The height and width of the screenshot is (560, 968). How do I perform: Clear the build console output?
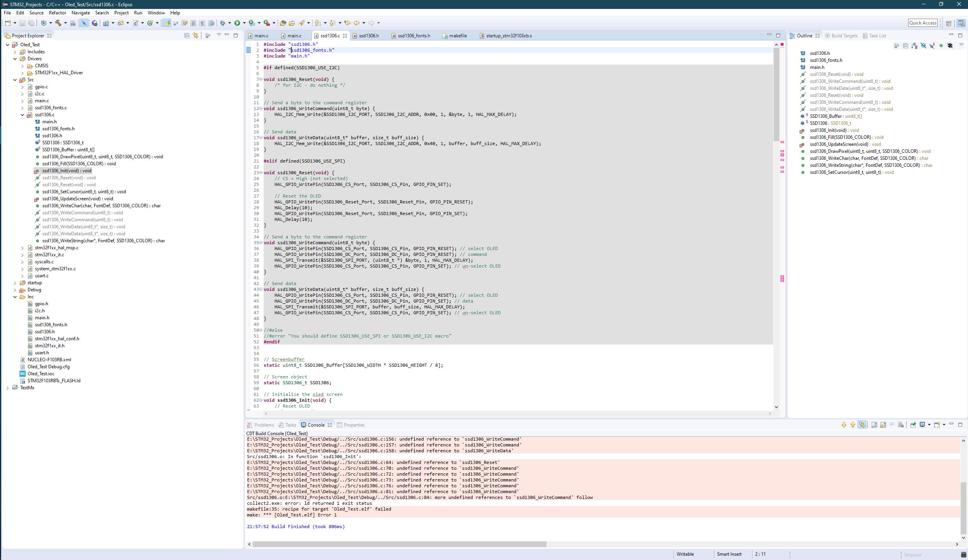point(901,425)
